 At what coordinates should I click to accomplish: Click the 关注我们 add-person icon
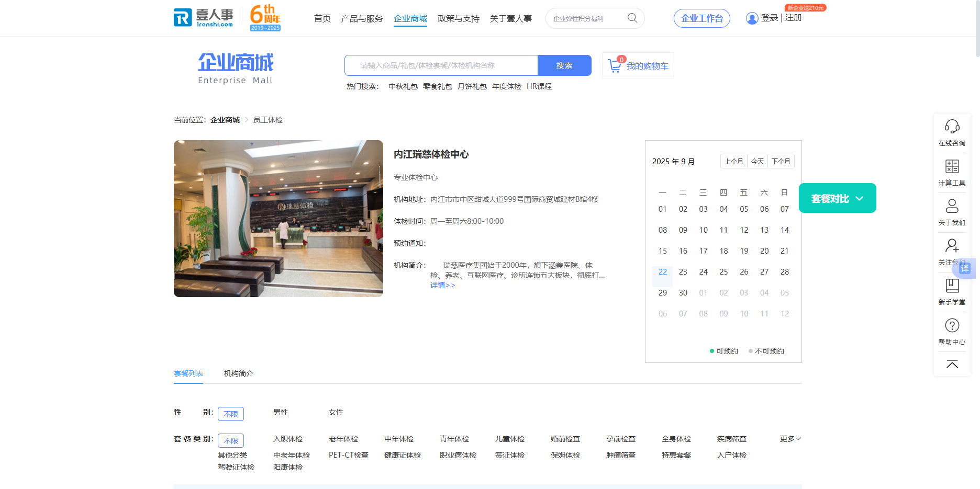pyautogui.click(x=952, y=245)
